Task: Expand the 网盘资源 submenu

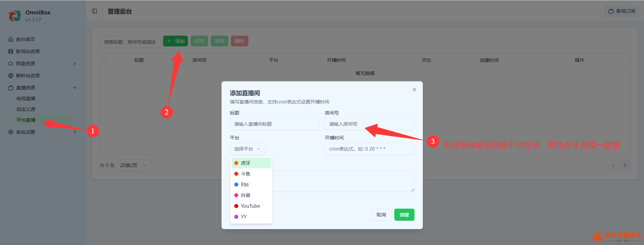Action: (75, 64)
